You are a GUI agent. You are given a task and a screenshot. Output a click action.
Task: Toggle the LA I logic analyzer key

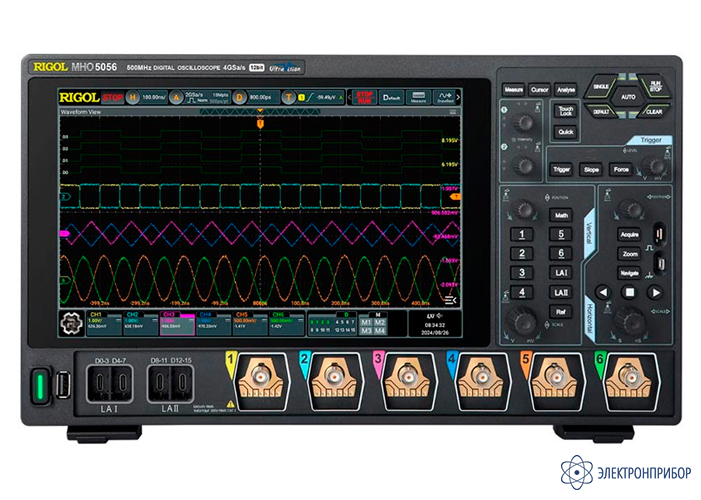(x=561, y=273)
